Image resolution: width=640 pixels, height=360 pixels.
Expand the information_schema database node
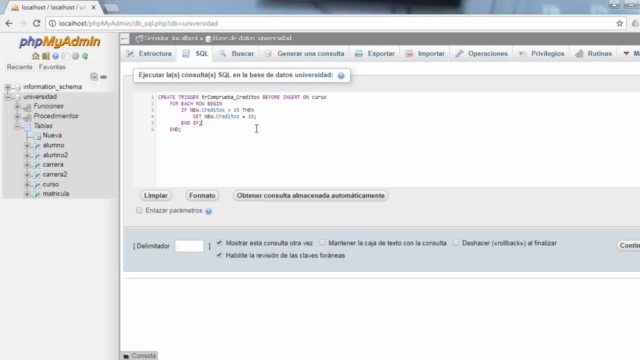(x=8, y=87)
